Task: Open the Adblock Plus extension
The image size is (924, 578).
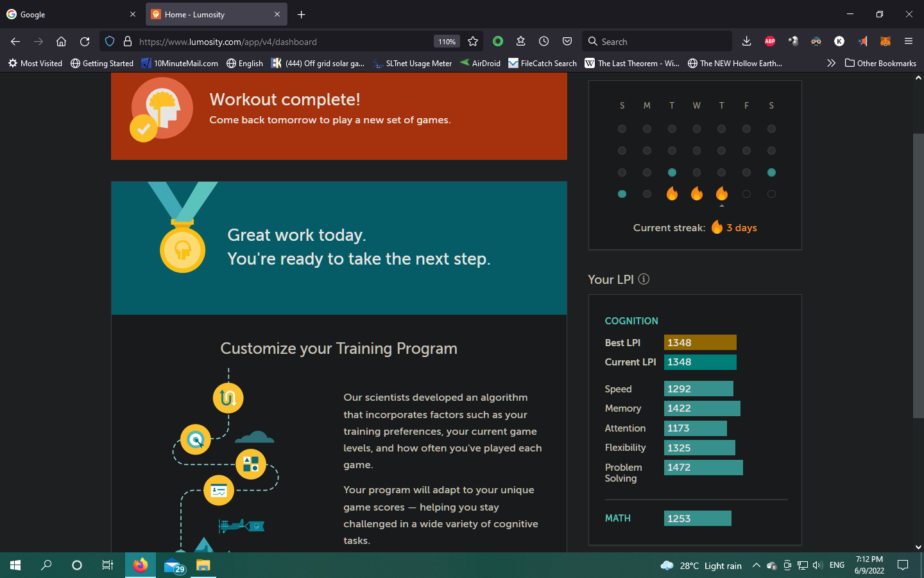Action: tap(770, 41)
